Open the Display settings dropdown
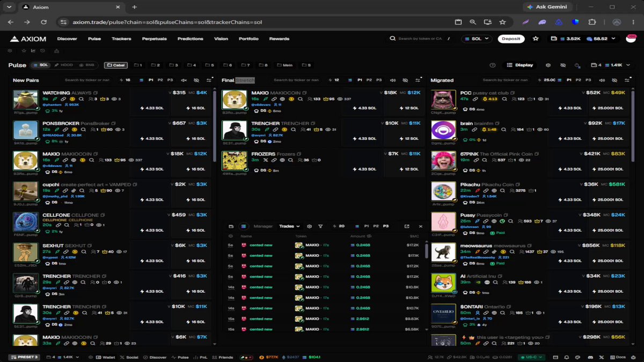The height and width of the screenshot is (362, 644). [x=520, y=65]
